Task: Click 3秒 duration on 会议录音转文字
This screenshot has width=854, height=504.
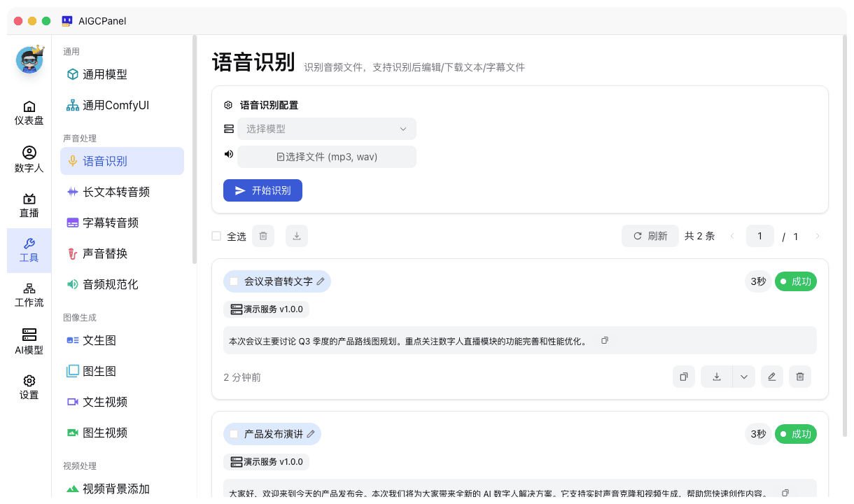Action: click(x=759, y=281)
